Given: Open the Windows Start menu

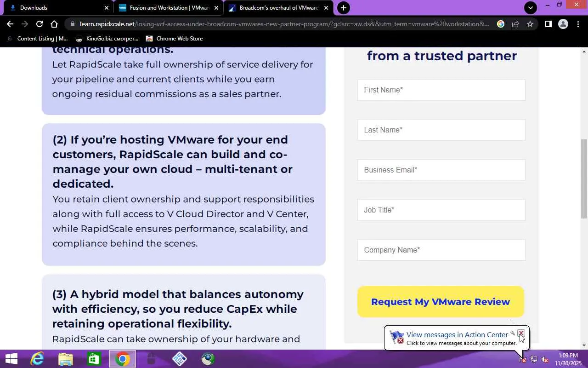Looking at the screenshot, I should 11,359.
